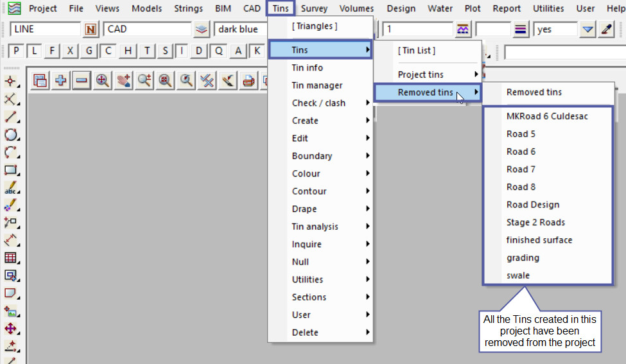Click the blue plus zoom-in icon
This screenshot has width=626, height=364.
(x=61, y=80)
